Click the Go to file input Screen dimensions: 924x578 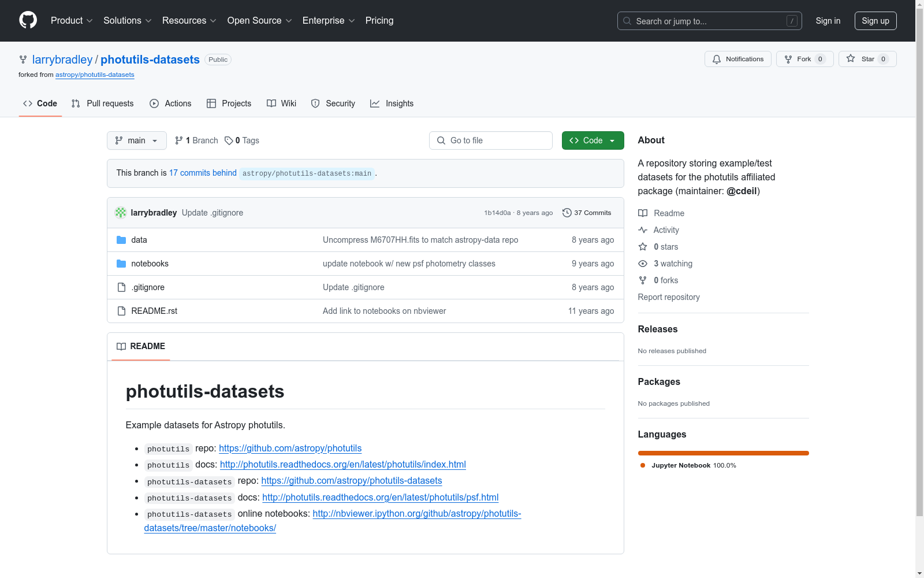click(x=491, y=140)
